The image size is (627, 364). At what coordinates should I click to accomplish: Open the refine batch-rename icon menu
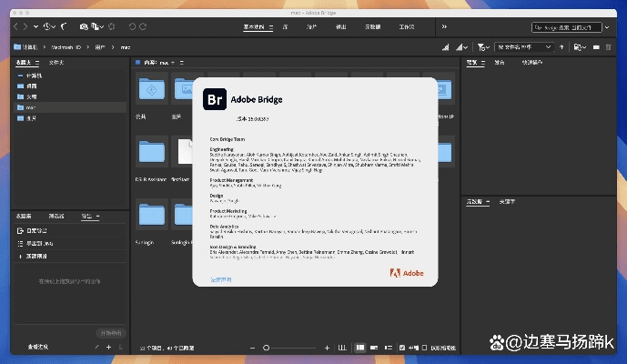pyautogui.click(x=97, y=26)
